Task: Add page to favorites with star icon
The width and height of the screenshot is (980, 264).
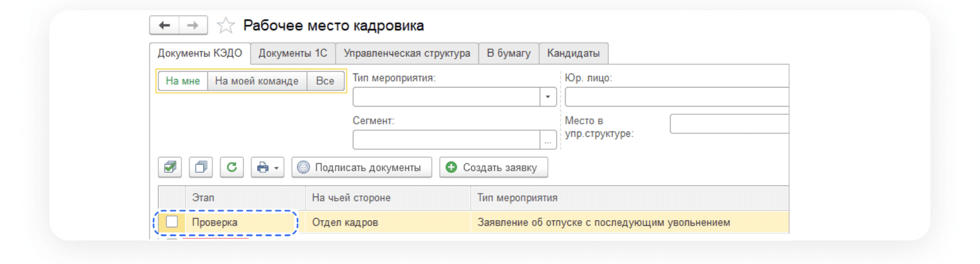Action: [225, 25]
